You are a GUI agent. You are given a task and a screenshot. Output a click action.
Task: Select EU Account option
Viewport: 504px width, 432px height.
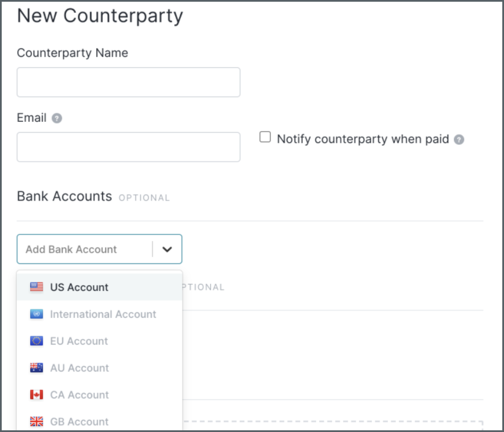(79, 341)
